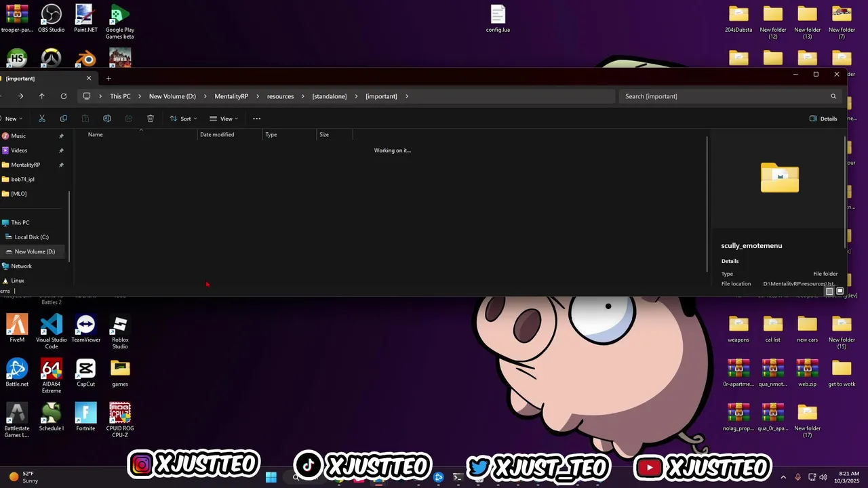Expand chevron after [standalone] breadcrumb
This screenshot has width=868, height=488.
click(356, 96)
